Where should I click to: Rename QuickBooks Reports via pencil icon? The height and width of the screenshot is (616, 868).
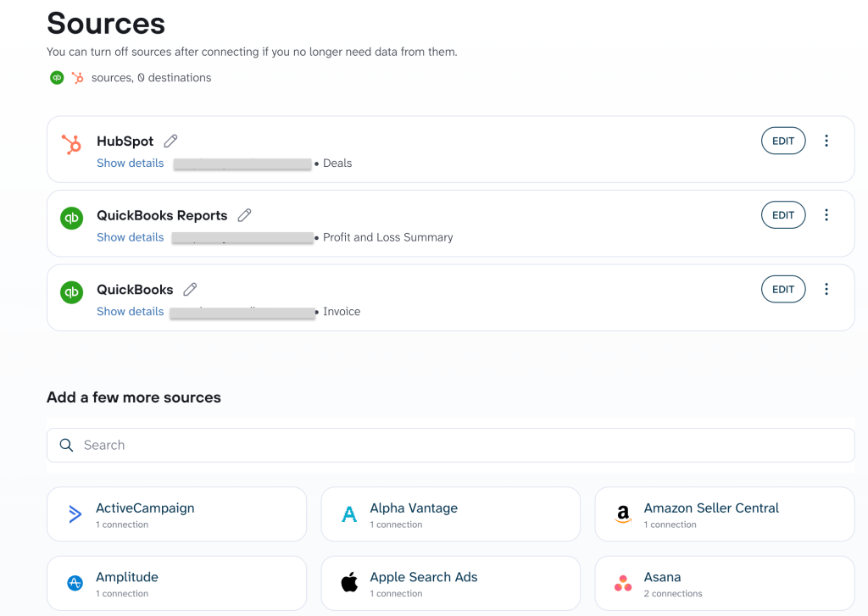[245, 215]
